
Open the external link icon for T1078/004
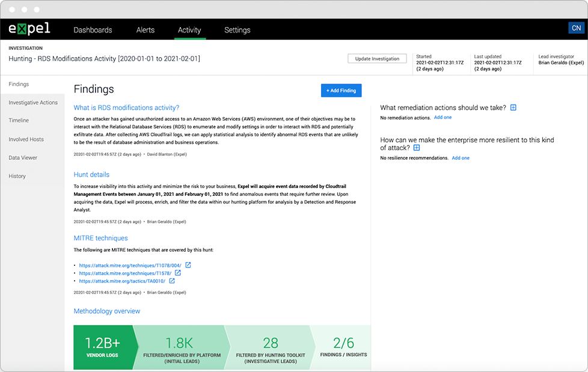[188, 265]
